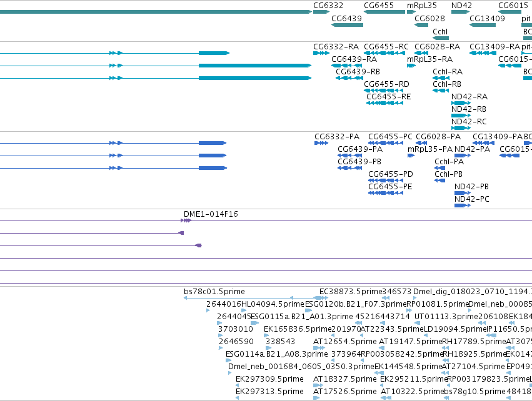Click the DME1-014F16 feature arrows
Image resolution: width=532 pixels, height=401 pixels.
tap(186, 220)
